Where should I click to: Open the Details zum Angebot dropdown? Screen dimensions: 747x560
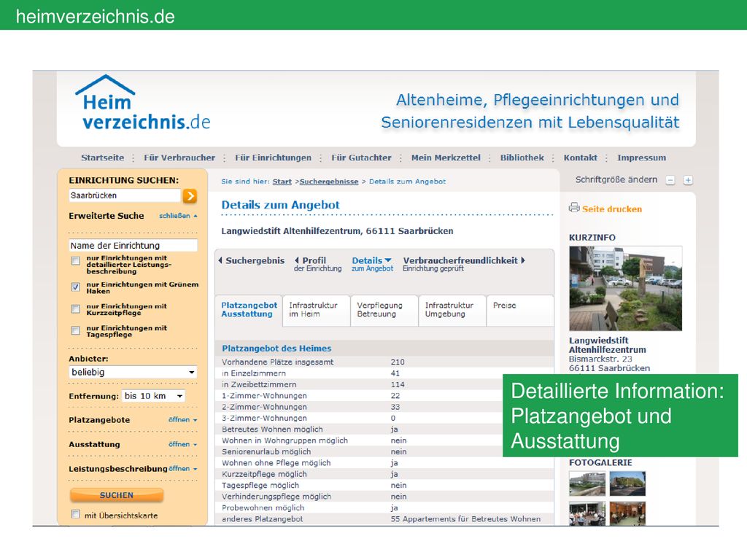tap(372, 264)
